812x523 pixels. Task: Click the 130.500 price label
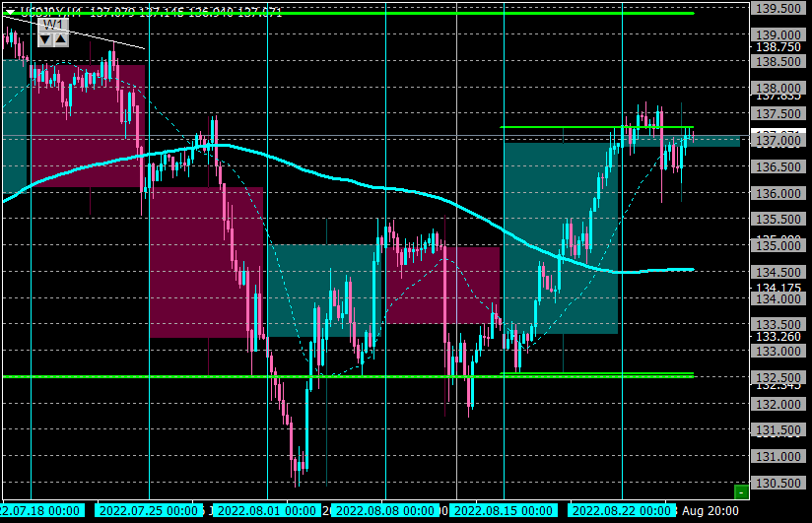point(778,484)
